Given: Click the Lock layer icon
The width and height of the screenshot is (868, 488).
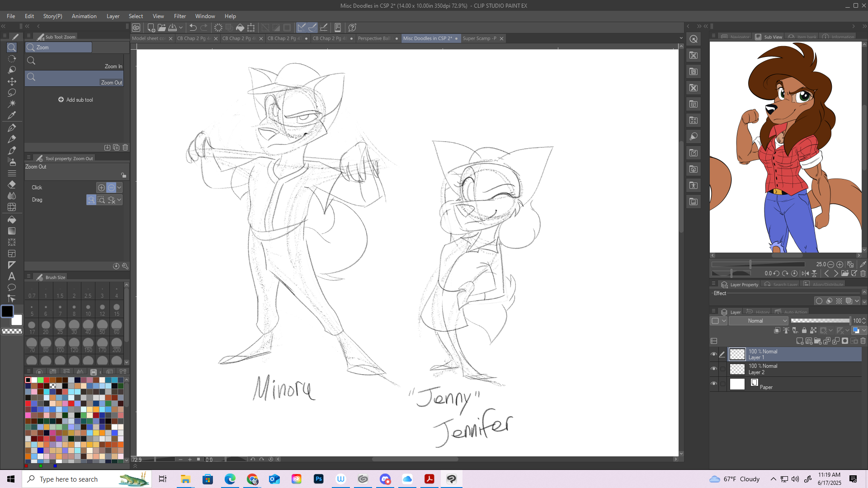Looking at the screenshot, I should tap(804, 330).
